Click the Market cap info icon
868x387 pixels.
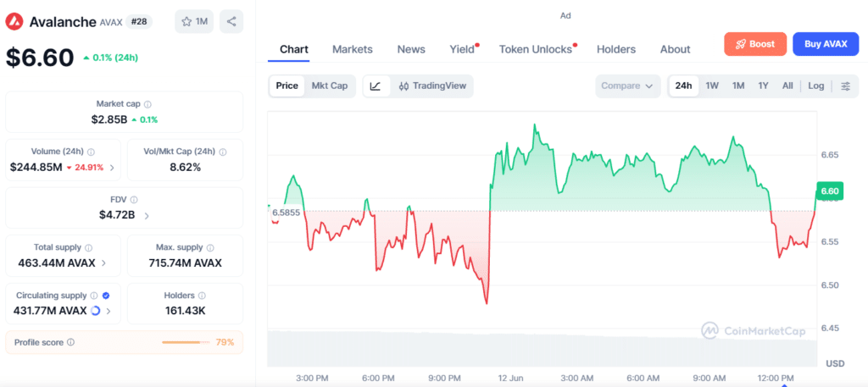(x=147, y=104)
